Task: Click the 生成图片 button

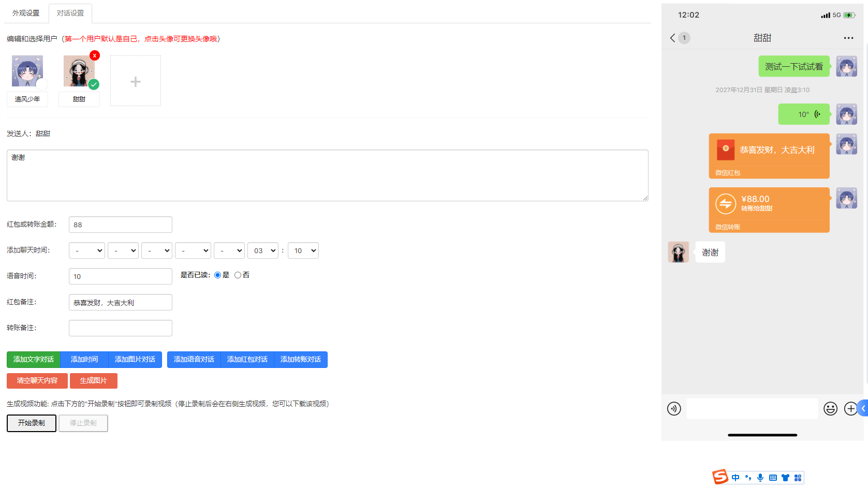Action: (94, 380)
